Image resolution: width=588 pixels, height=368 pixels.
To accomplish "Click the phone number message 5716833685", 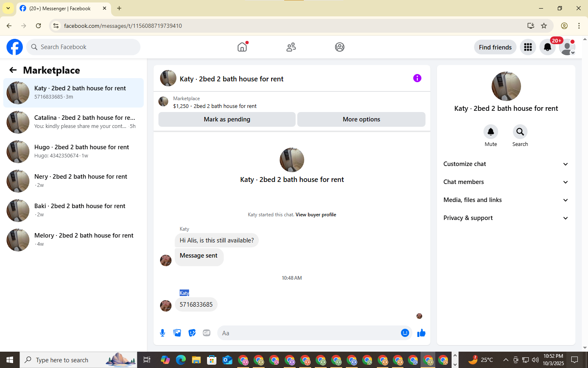I will (196, 305).
